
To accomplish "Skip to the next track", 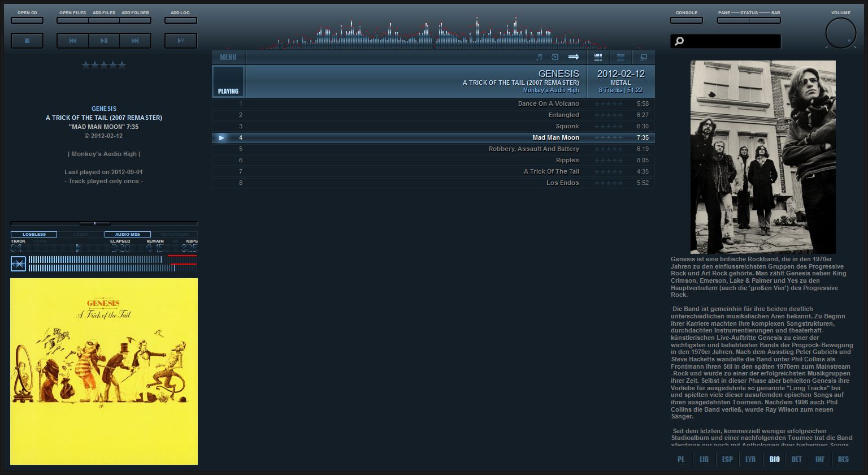I will point(135,41).
